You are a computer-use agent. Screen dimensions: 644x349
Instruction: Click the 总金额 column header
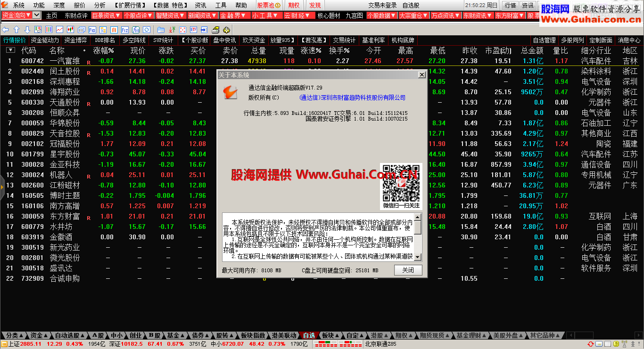pyautogui.click(x=532, y=50)
